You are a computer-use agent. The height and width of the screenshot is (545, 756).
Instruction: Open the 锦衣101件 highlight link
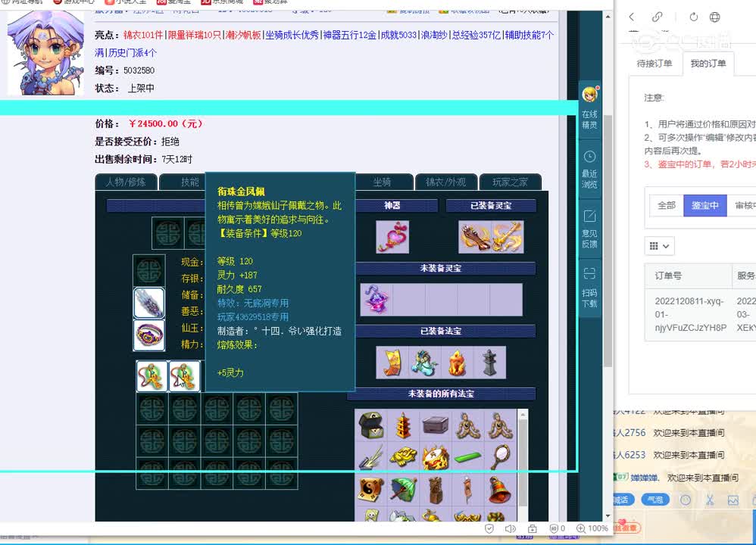[x=143, y=35]
